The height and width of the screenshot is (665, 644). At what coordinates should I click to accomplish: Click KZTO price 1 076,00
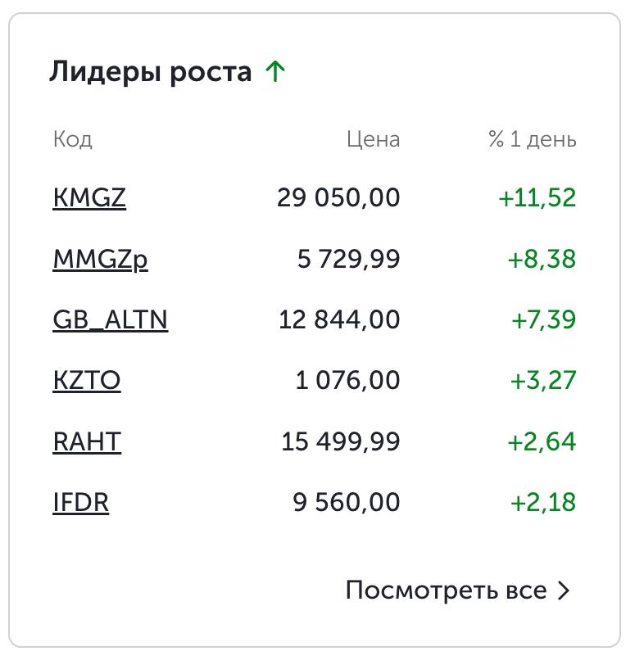[347, 381]
